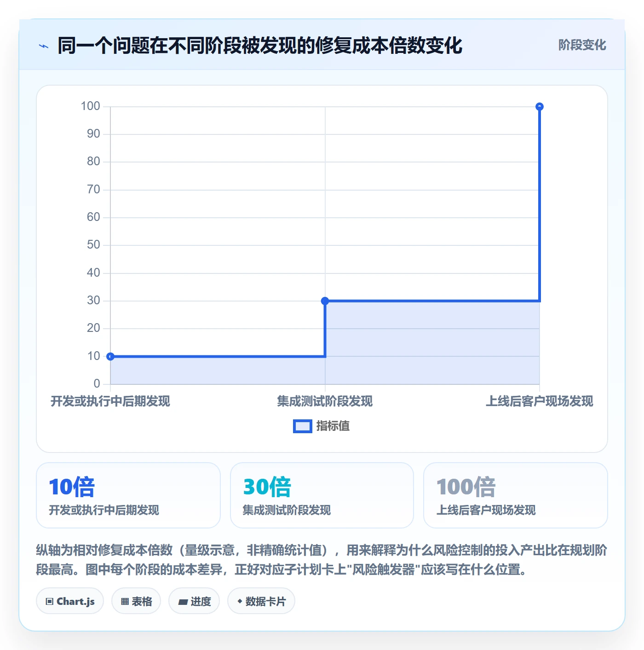644x650 pixels.
Task: Click the y-axis tick label 0
Action: pos(97,384)
